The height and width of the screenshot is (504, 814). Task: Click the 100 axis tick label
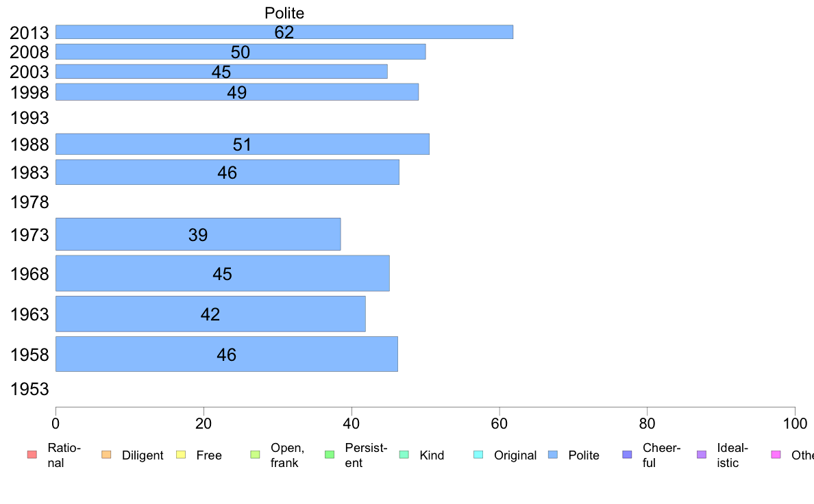(x=795, y=424)
